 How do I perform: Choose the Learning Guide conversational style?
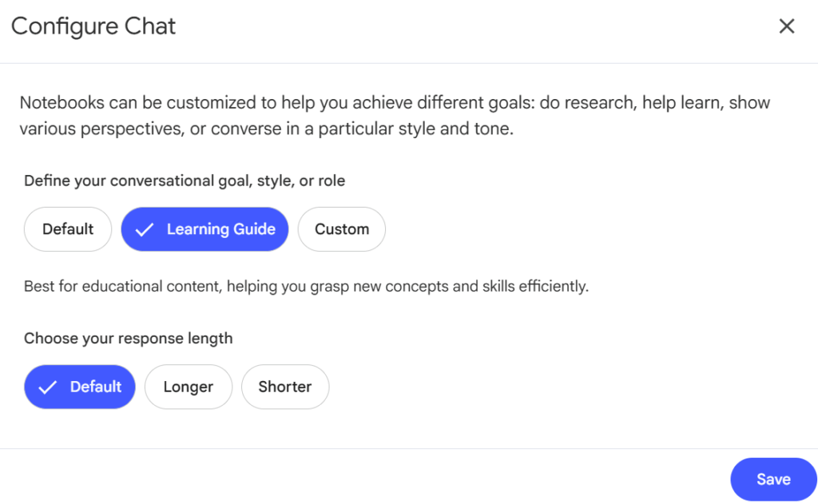pos(204,229)
